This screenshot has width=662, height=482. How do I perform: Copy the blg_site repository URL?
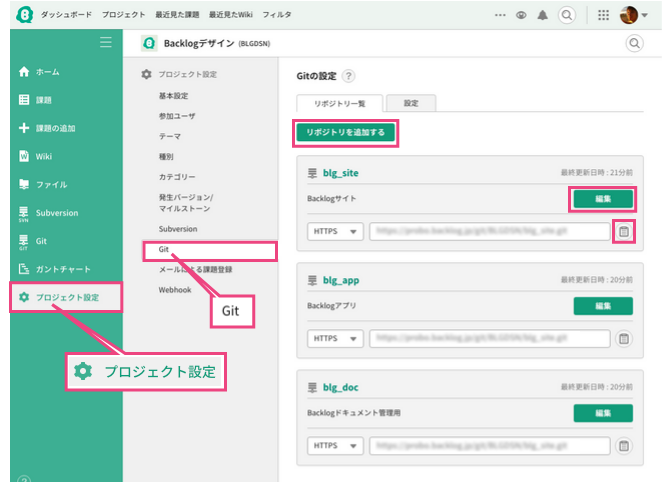pyautogui.click(x=624, y=231)
